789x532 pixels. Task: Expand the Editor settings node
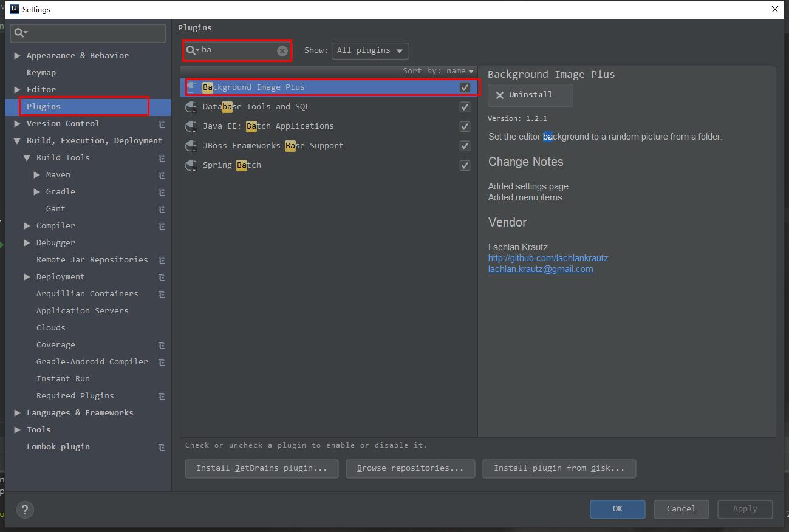pyautogui.click(x=17, y=89)
